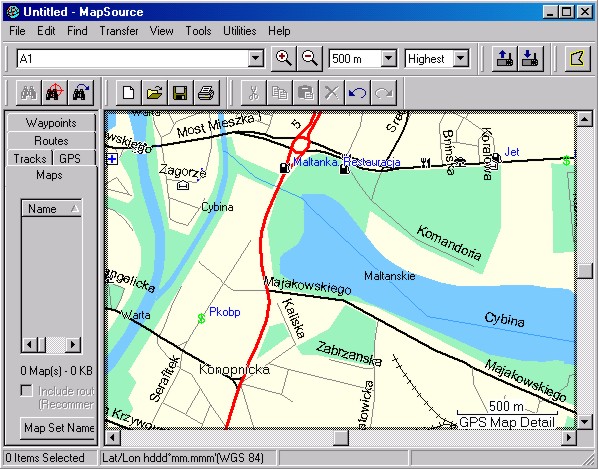Open the Find menu
Screen dimensions: 598x469
pyautogui.click(x=77, y=31)
